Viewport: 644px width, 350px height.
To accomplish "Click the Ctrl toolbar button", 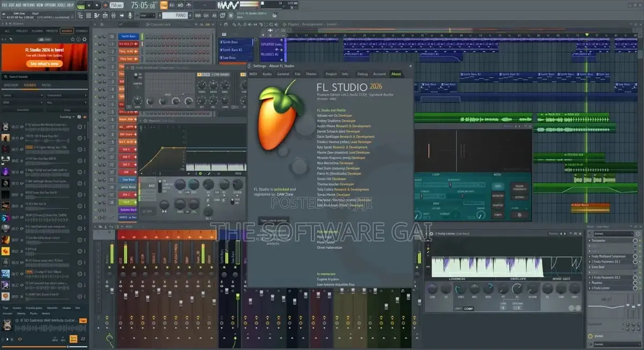I will [205, 16].
